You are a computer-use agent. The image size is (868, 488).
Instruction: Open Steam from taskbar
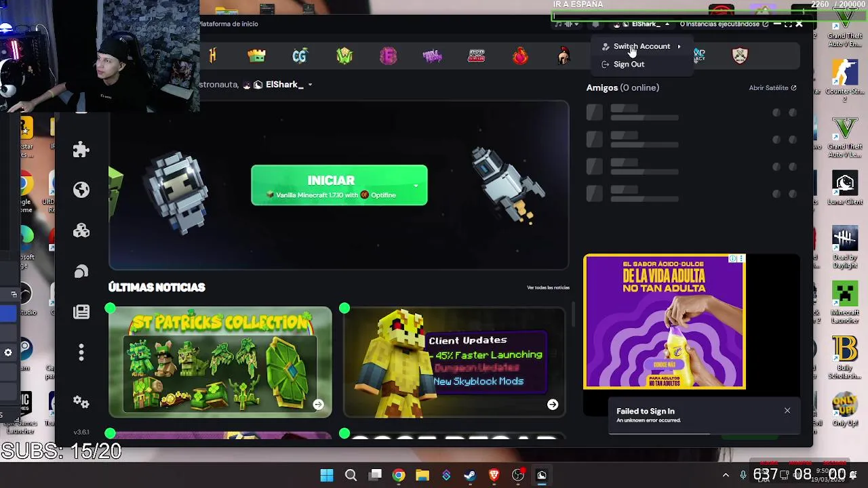470,475
